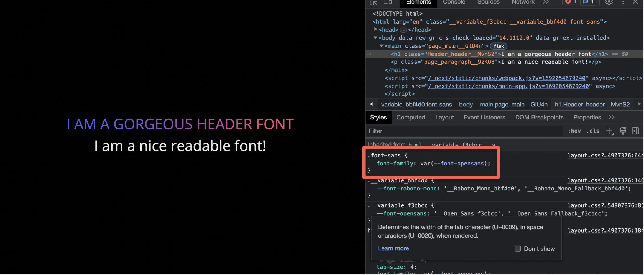
Task: Check the Don't show checkbox
Action: click(x=518, y=249)
